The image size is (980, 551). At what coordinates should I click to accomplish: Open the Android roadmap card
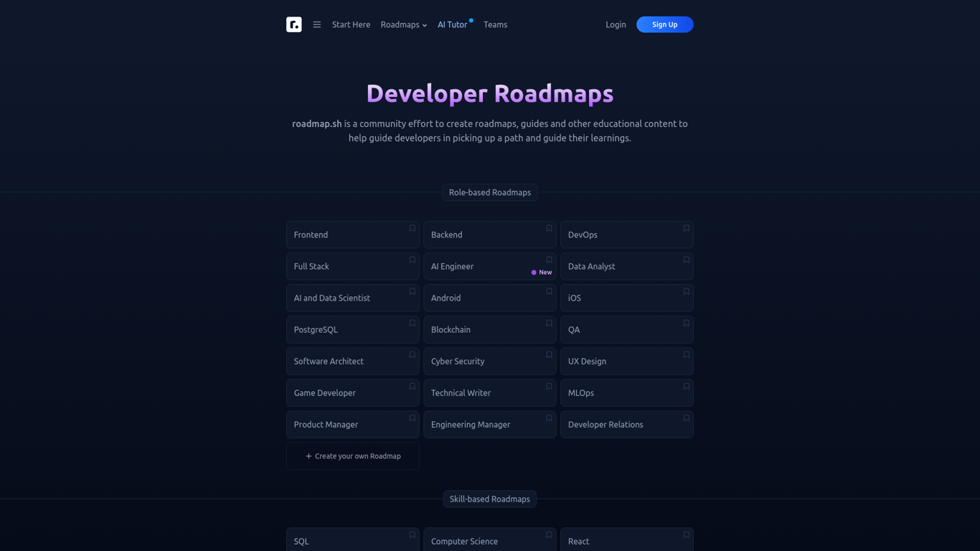click(490, 298)
